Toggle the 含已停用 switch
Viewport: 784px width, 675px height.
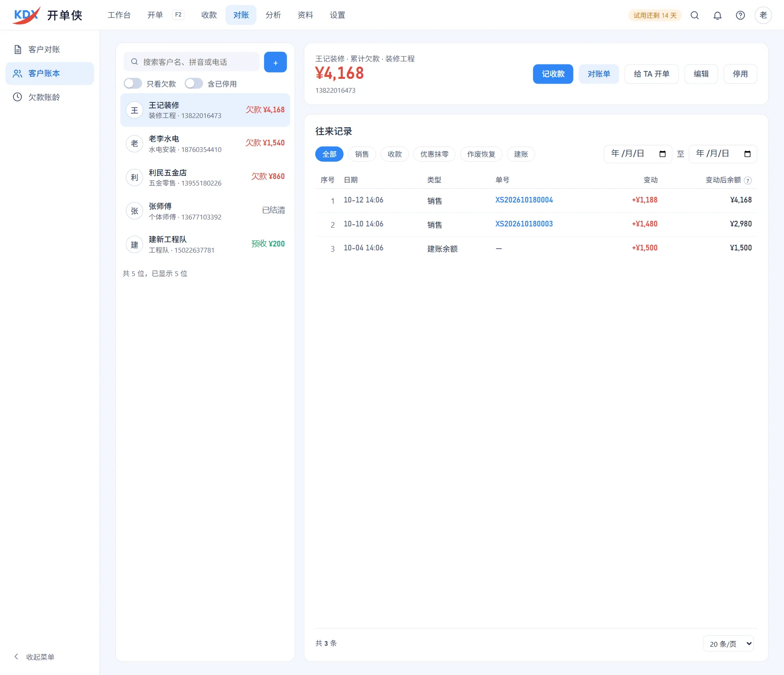click(193, 83)
